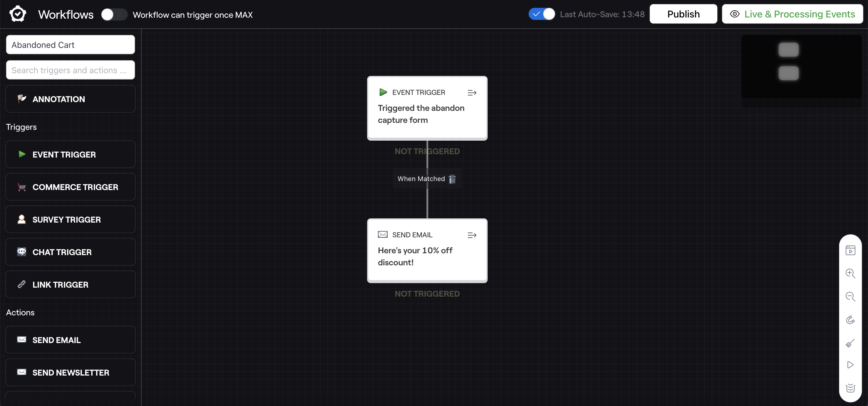Open the Send Email node options menu
This screenshot has width=868, height=406.
point(472,235)
